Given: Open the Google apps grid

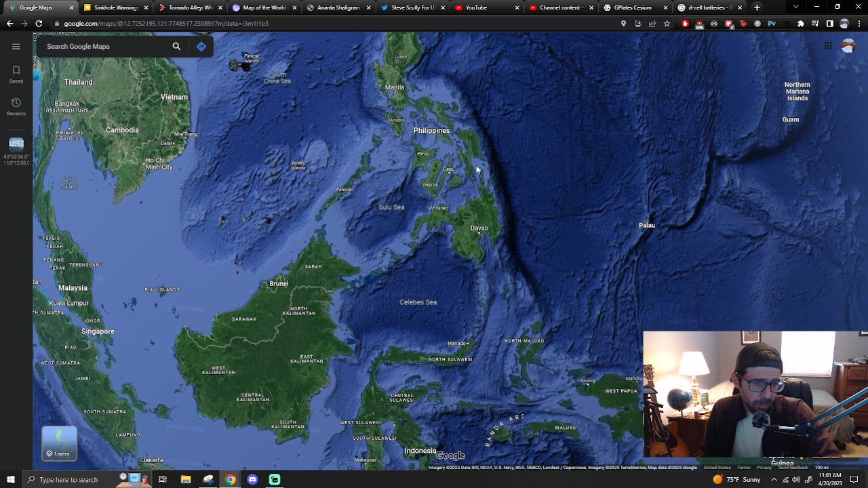Looking at the screenshot, I should [x=828, y=46].
